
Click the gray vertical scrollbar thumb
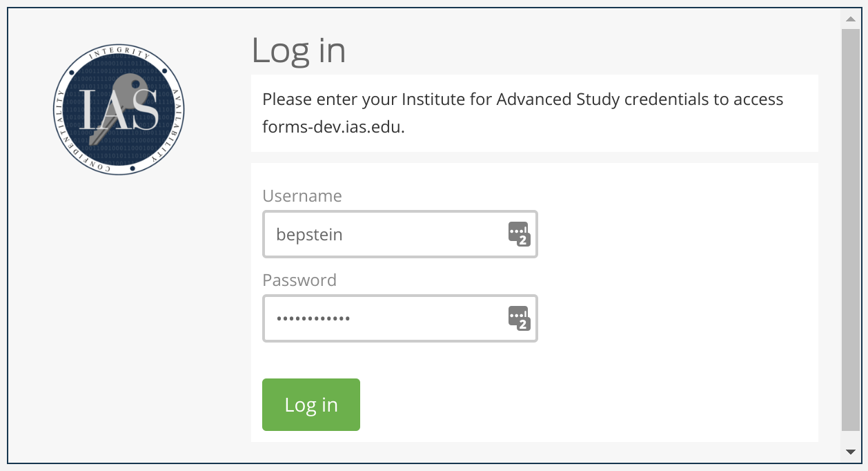[850, 230]
